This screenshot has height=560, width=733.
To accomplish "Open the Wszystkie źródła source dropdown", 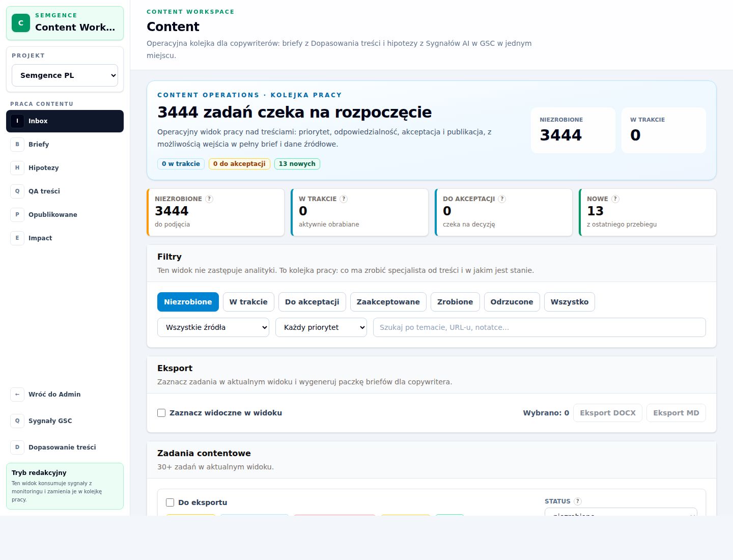I will [213, 327].
